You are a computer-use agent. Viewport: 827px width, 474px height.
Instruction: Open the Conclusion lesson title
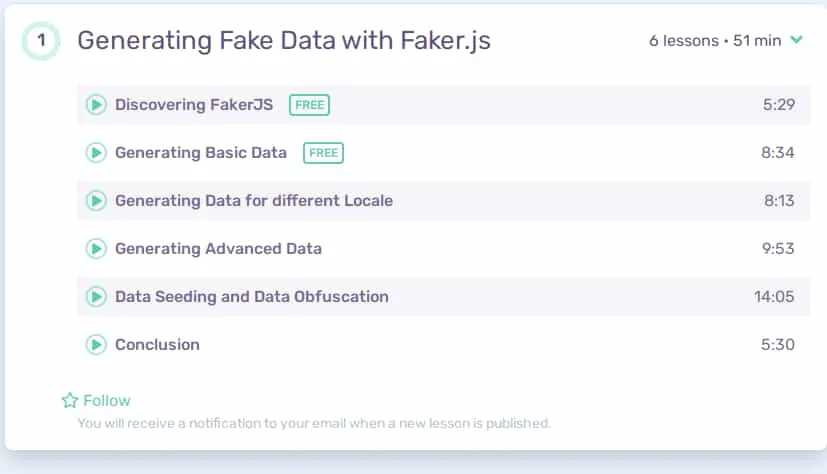(157, 345)
